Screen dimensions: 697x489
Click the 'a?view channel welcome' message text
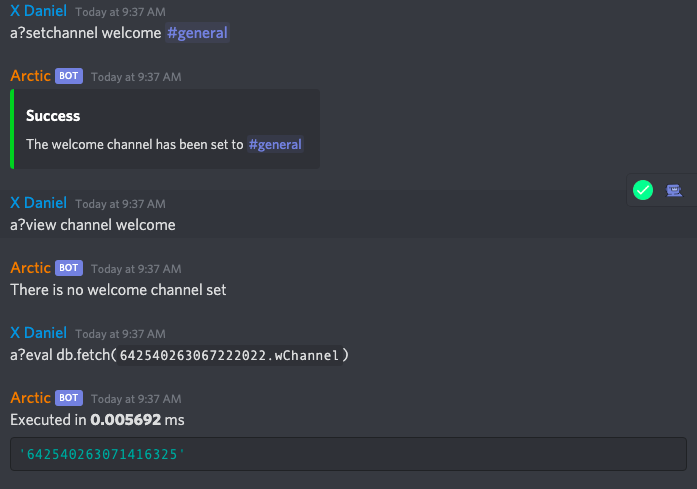pos(92,225)
